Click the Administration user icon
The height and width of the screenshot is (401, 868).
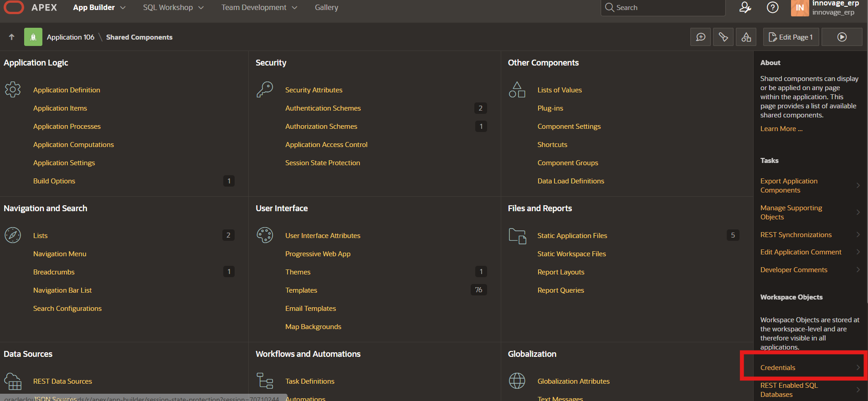pos(745,7)
